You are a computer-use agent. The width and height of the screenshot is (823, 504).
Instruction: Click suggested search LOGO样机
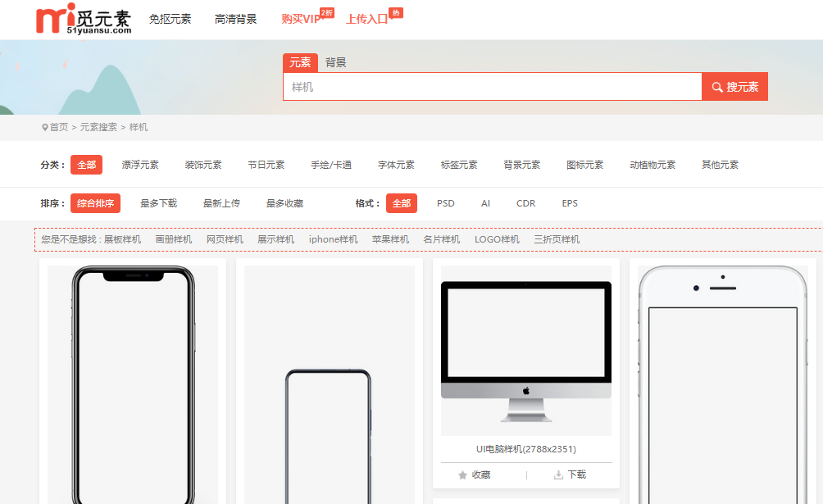(x=497, y=239)
